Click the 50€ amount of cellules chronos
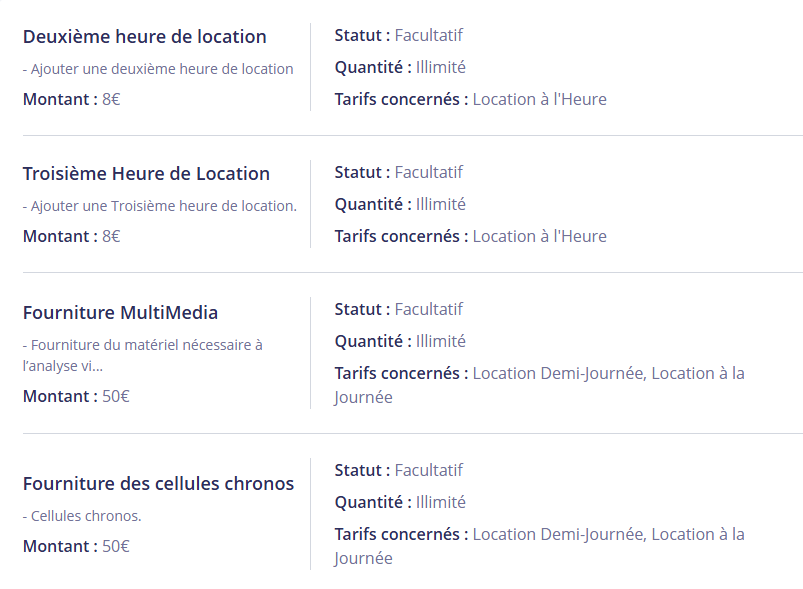The width and height of the screenshot is (803, 589). (x=116, y=546)
